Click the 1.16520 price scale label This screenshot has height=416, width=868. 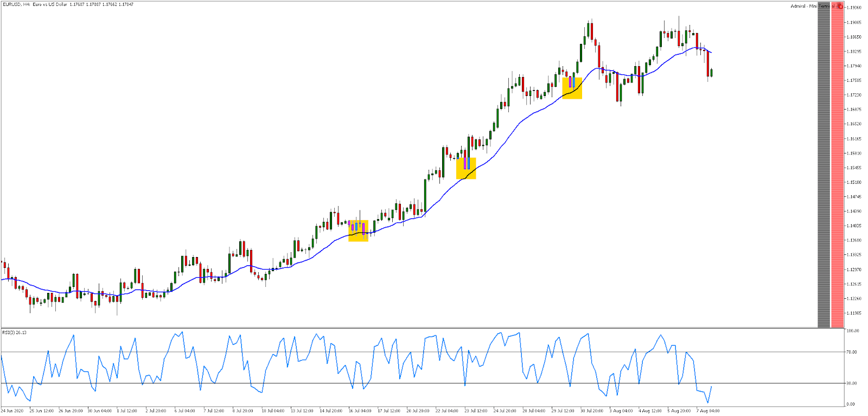tap(854, 124)
